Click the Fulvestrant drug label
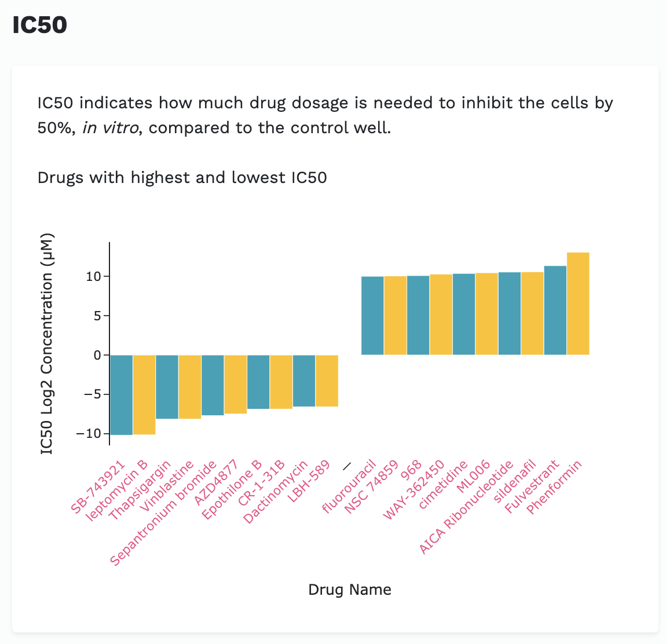Viewport: 666px width, 644px height. (x=532, y=486)
